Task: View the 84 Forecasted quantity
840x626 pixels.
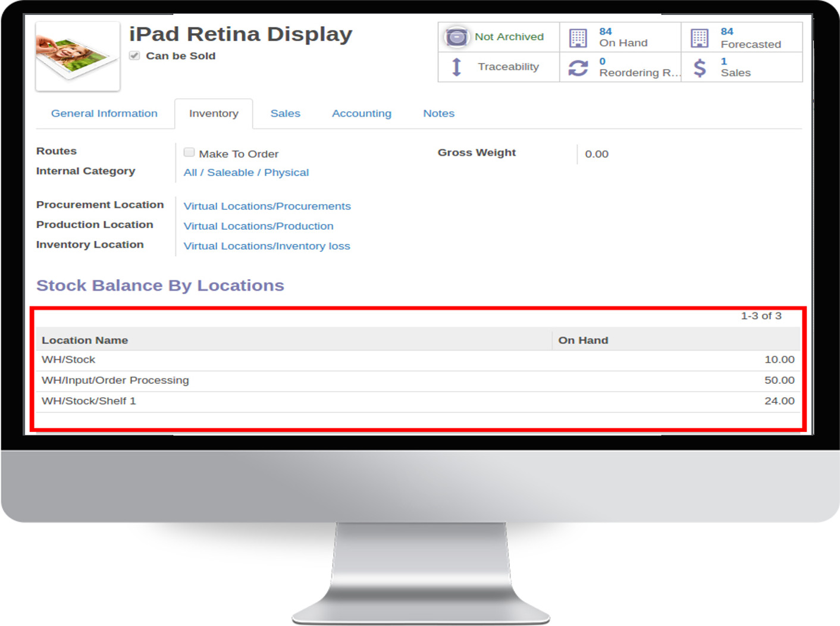Action: 742,37
